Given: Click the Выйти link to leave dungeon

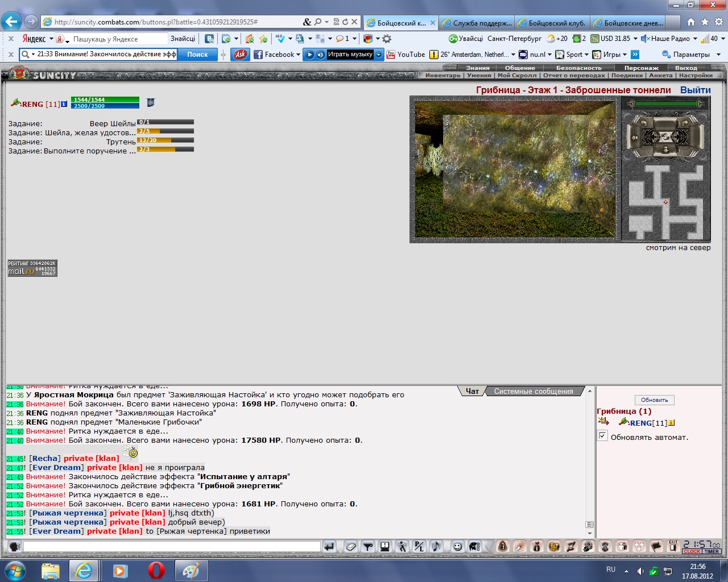Looking at the screenshot, I should (x=696, y=90).
